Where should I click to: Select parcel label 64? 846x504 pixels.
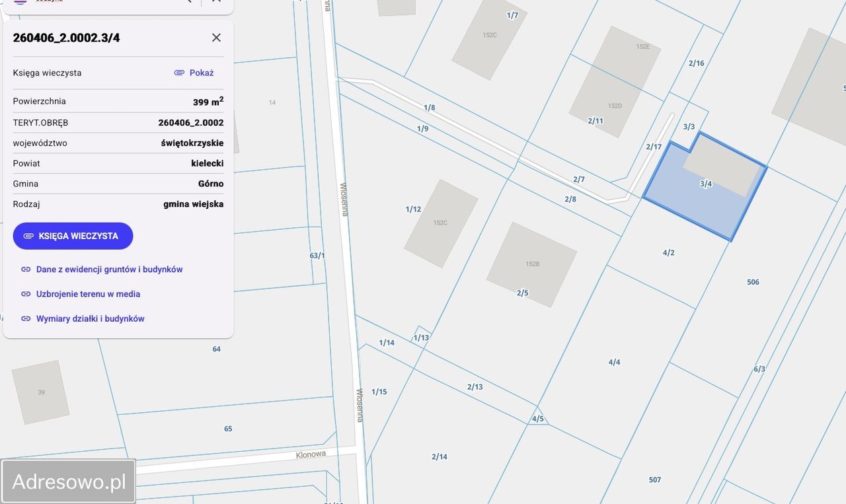click(217, 349)
